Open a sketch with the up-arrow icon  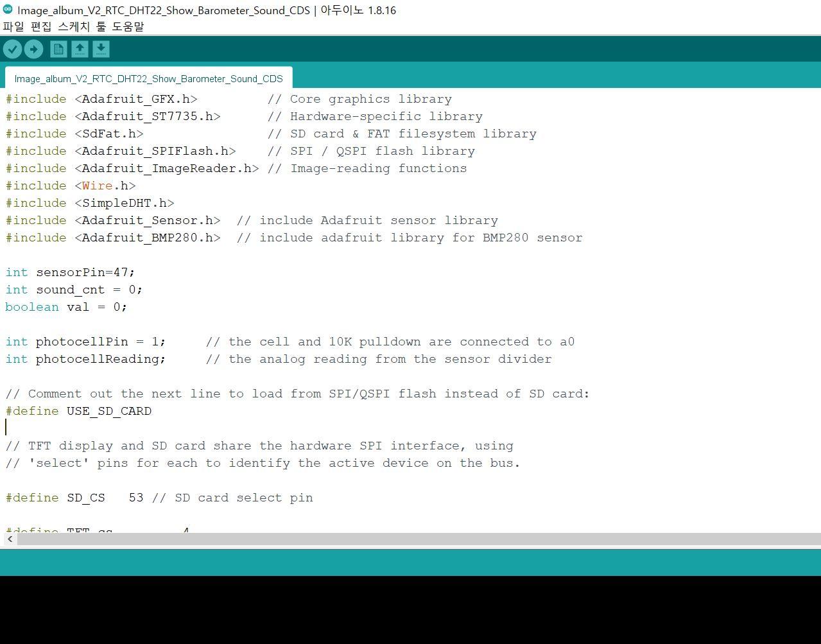(x=80, y=49)
